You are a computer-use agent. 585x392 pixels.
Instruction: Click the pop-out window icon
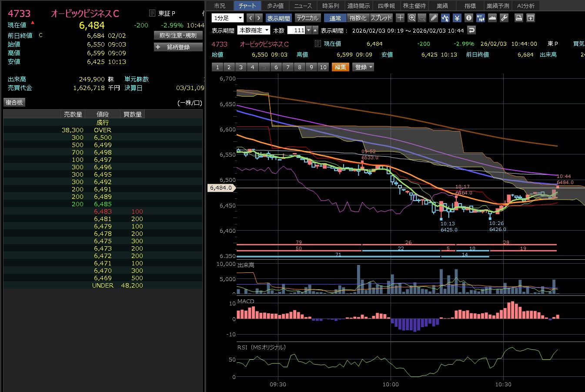click(530, 18)
